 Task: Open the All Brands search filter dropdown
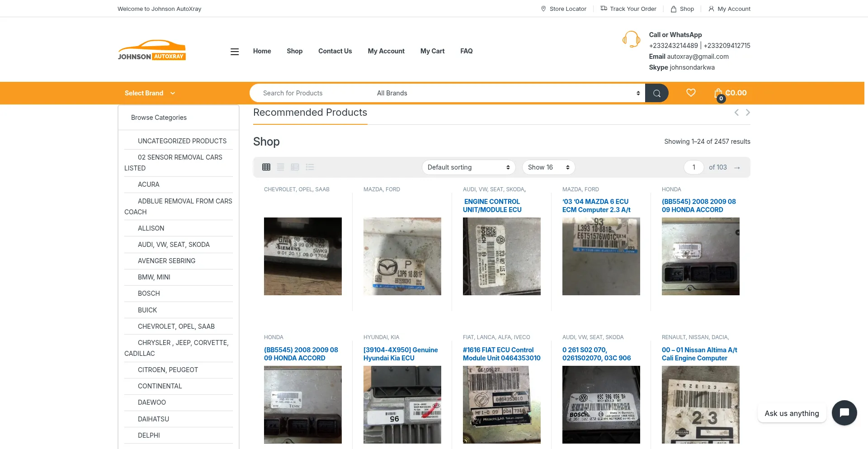[x=508, y=93]
